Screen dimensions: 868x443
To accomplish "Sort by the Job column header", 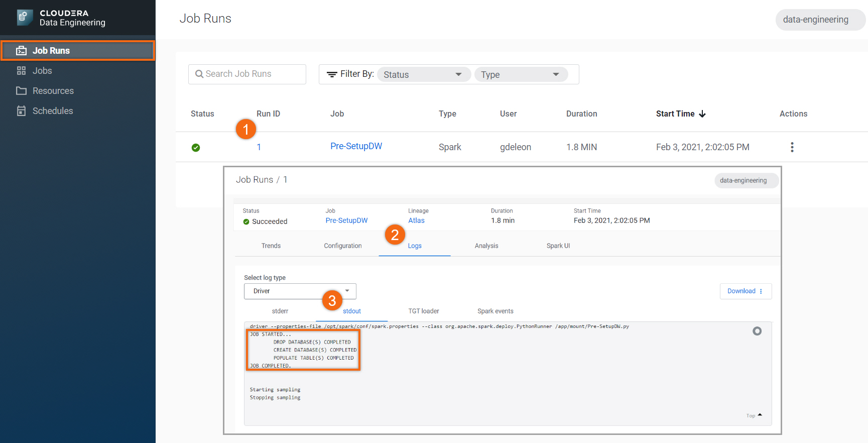I will [x=337, y=114].
